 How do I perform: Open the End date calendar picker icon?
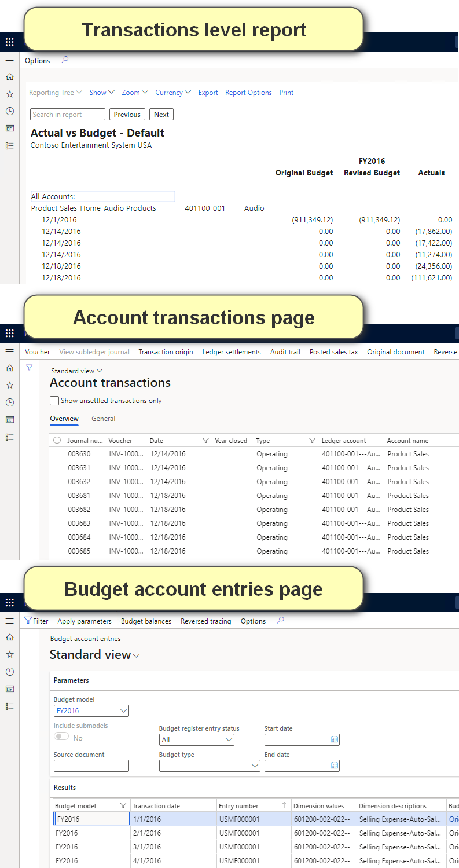click(x=334, y=766)
